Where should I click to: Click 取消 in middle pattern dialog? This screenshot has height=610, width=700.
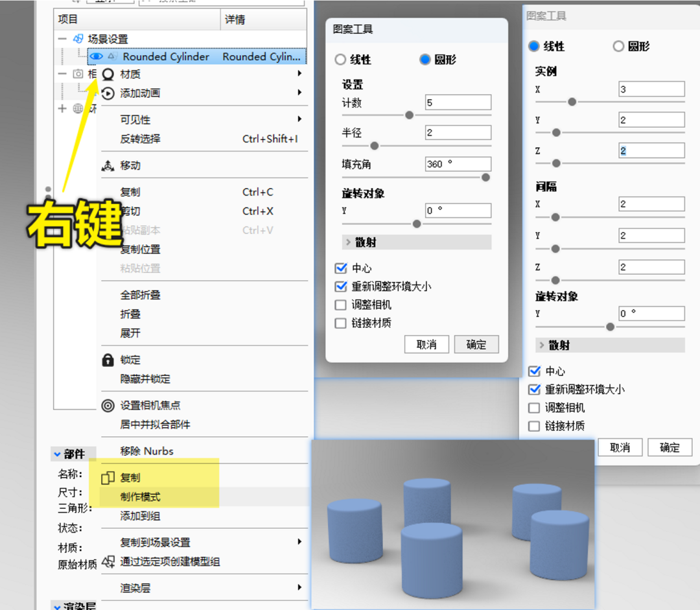tap(426, 344)
